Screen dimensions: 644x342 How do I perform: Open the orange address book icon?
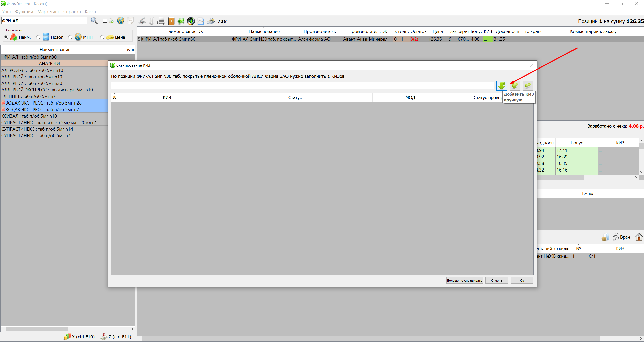click(171, 21)
